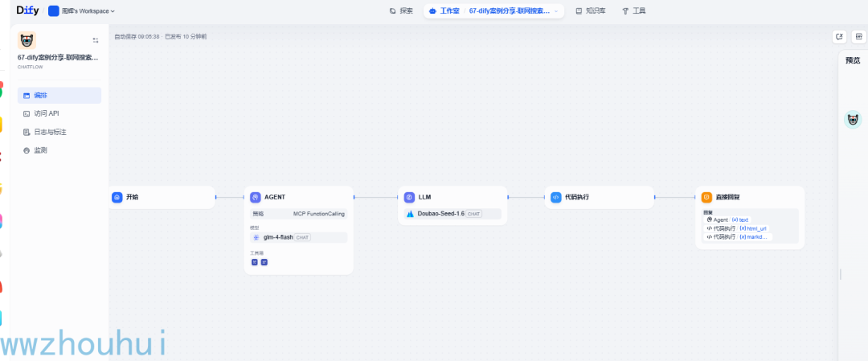Select the 代码执行 node title
This screenshot has width=868, height=361.
click(x=577, y=197)
